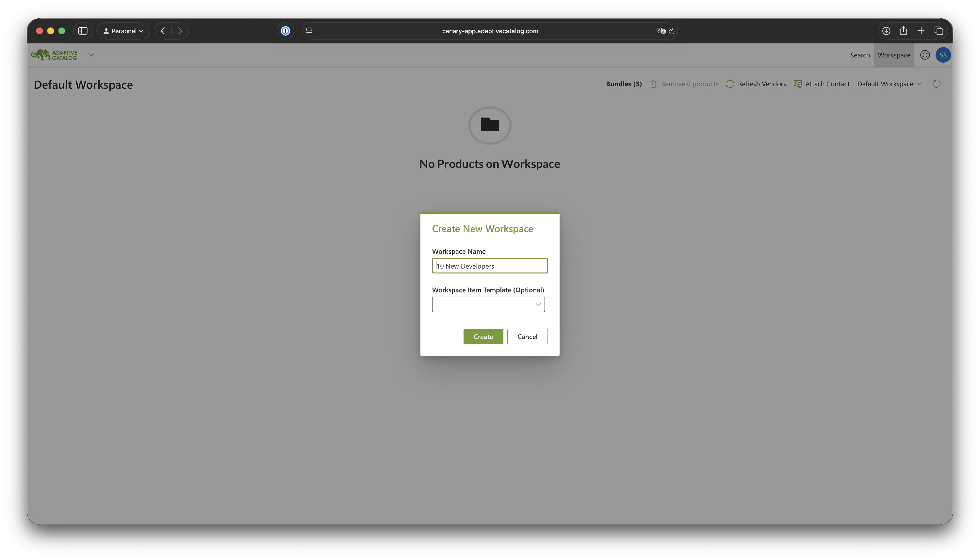
Task: Select the Workspace tab
Action: coord(893,55)
